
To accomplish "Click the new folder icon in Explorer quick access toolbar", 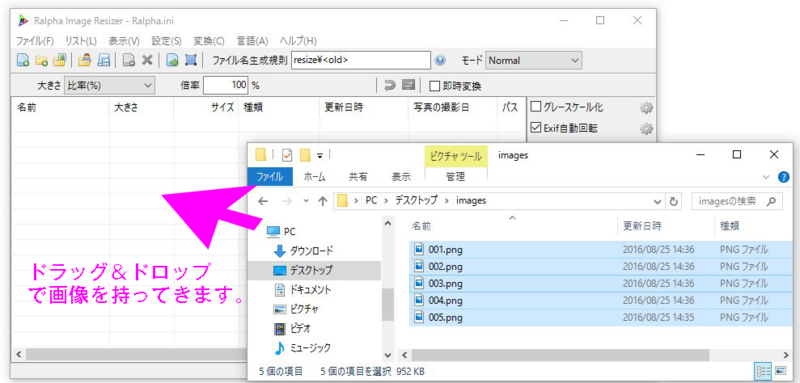I will coord(305,154).
